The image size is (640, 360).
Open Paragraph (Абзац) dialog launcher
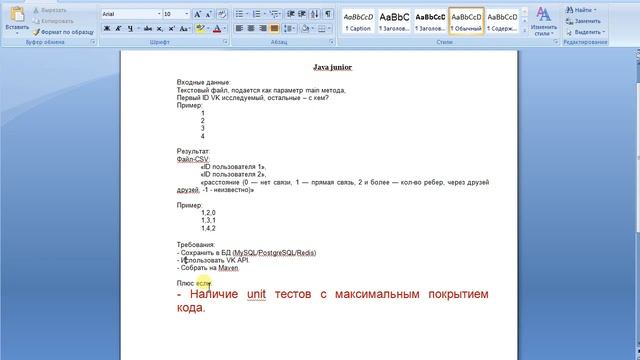(331, 42)
